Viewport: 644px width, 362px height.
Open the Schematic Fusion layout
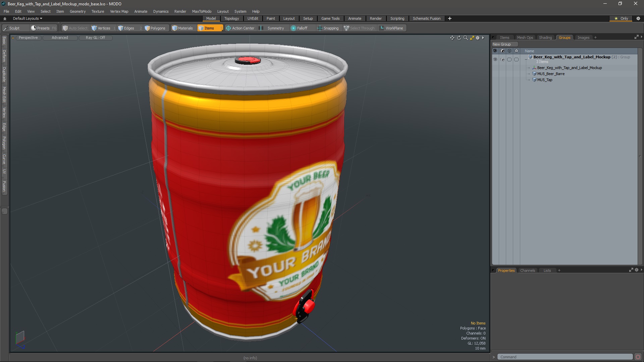click(427, 18)
